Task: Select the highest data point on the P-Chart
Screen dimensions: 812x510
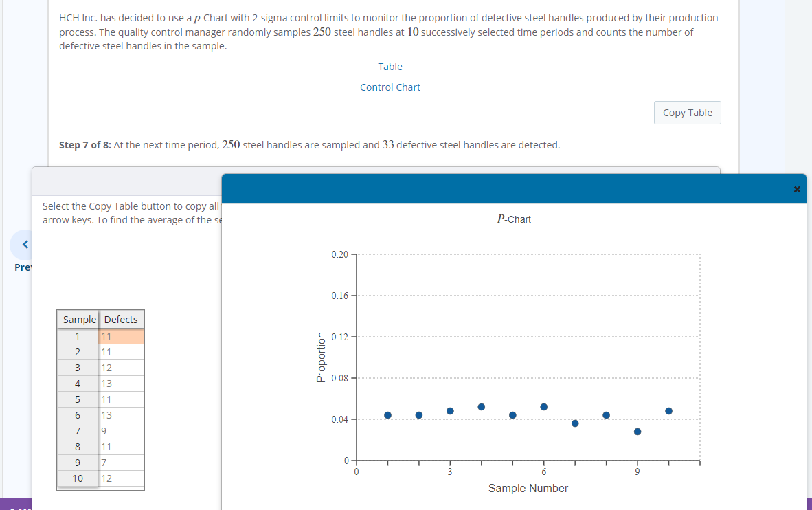Action: (481, 406)
